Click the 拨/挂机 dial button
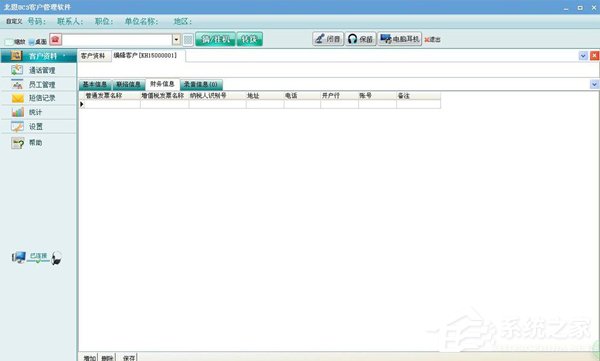 pyautogui.click(x=215, y=39)
